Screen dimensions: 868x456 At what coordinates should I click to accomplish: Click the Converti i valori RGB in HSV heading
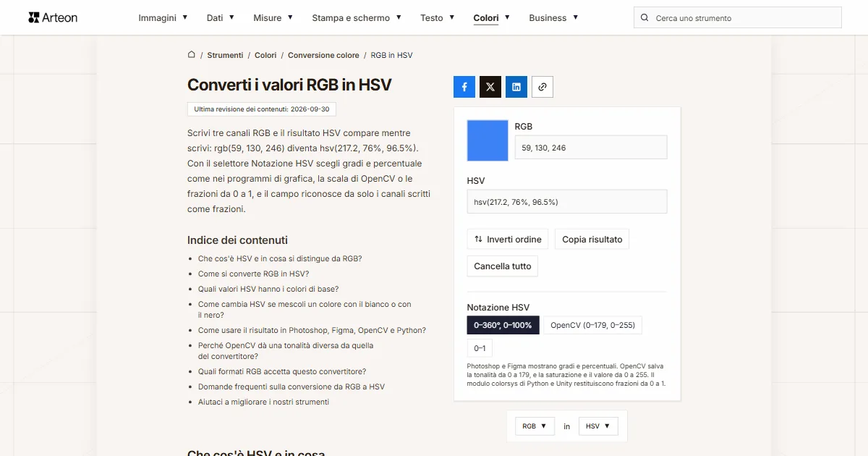coord(289,85)
